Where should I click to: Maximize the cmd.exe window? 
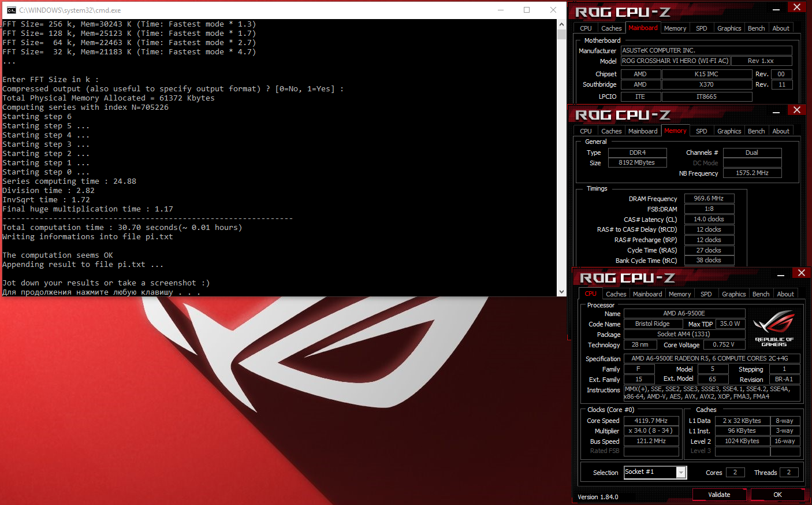coord(526,10)
